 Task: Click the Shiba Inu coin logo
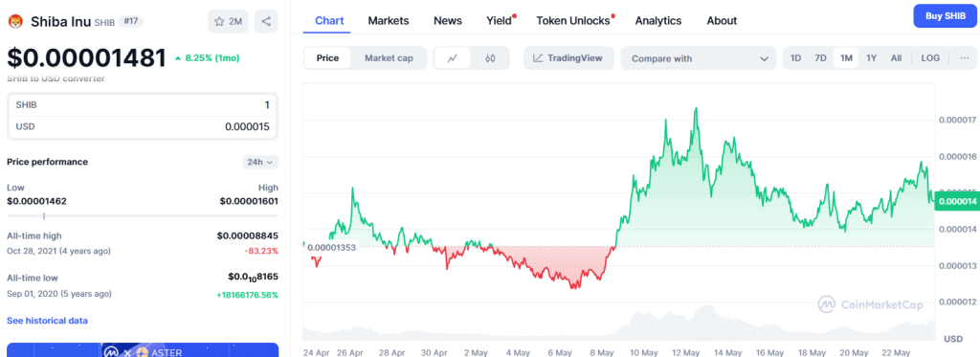click(x=15, y=21)
